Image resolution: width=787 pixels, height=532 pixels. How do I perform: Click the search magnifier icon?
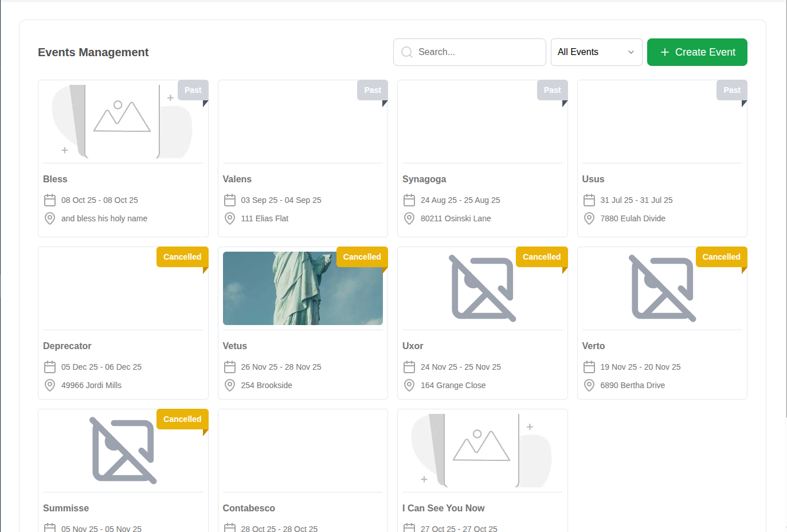[407, 52]
